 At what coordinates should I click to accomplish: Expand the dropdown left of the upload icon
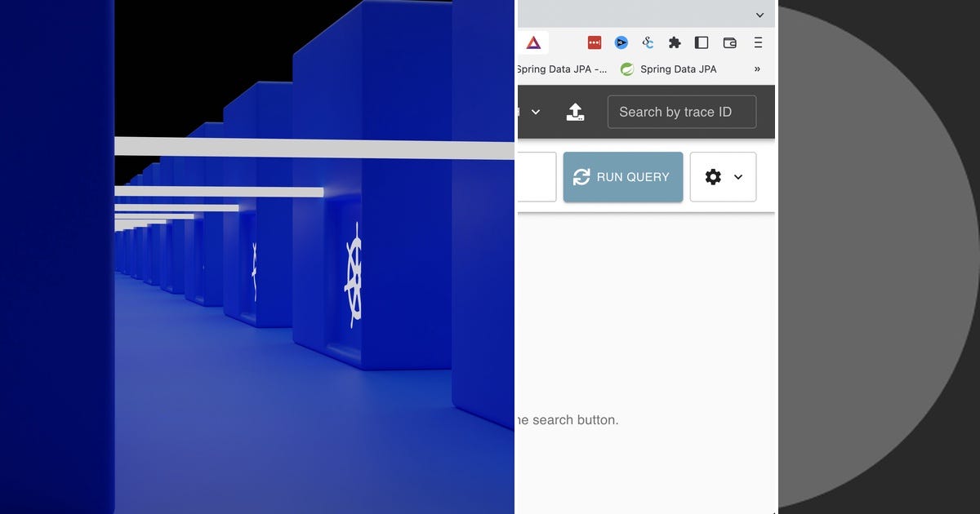tap(537, 112)
